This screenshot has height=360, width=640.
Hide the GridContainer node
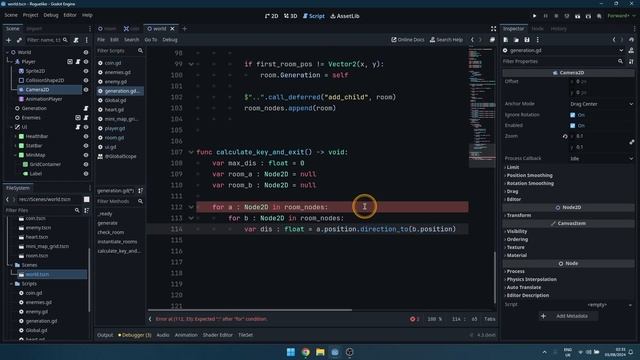(x=86, y=164)
